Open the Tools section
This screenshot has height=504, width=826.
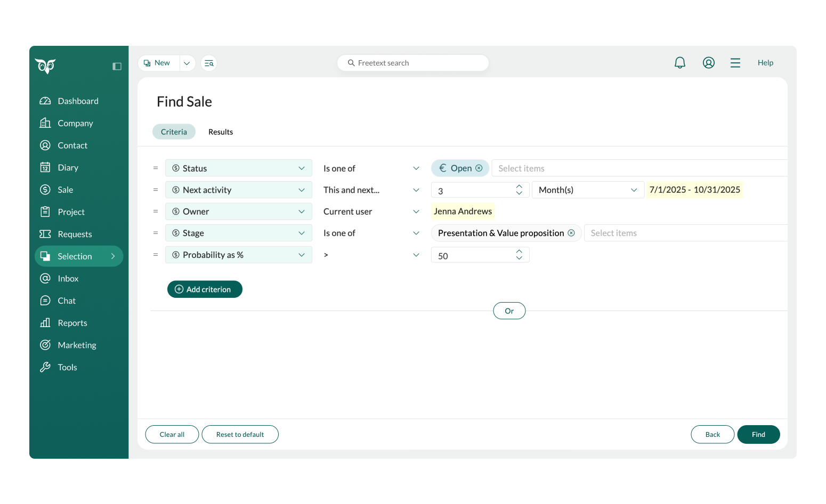(67, 368)
